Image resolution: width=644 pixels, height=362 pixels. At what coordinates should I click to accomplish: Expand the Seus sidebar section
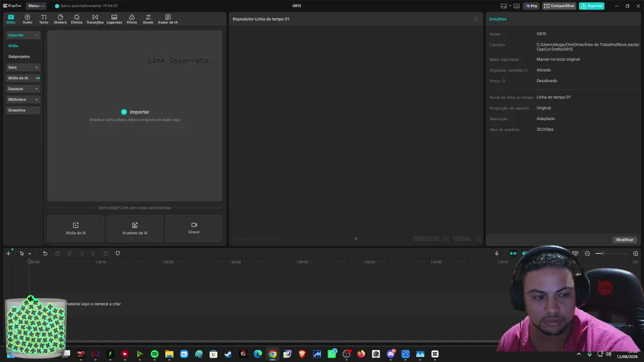(x=23, y=67)
